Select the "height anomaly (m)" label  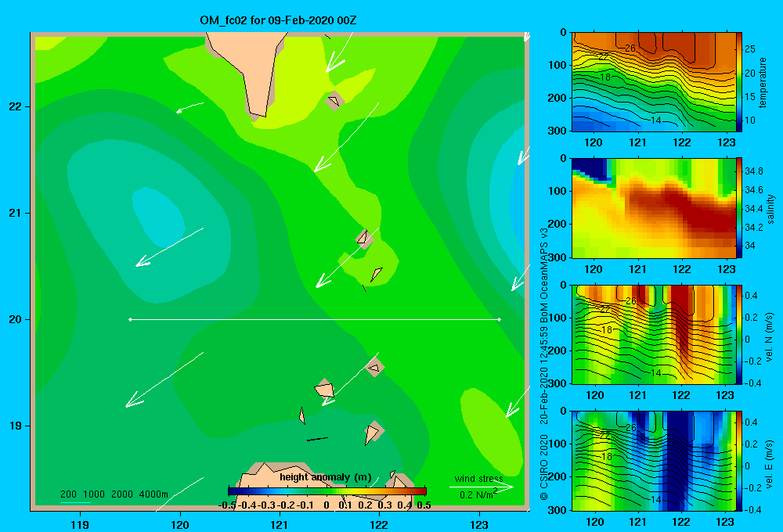325,477
